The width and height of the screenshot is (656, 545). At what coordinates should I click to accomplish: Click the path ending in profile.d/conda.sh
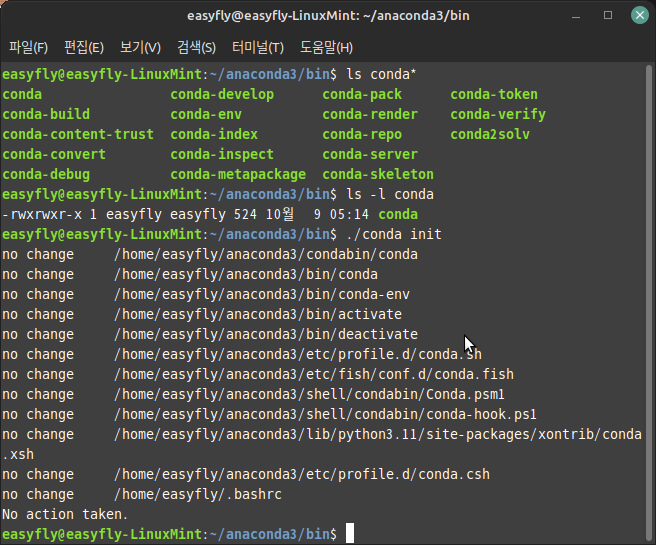coord(298,355)
